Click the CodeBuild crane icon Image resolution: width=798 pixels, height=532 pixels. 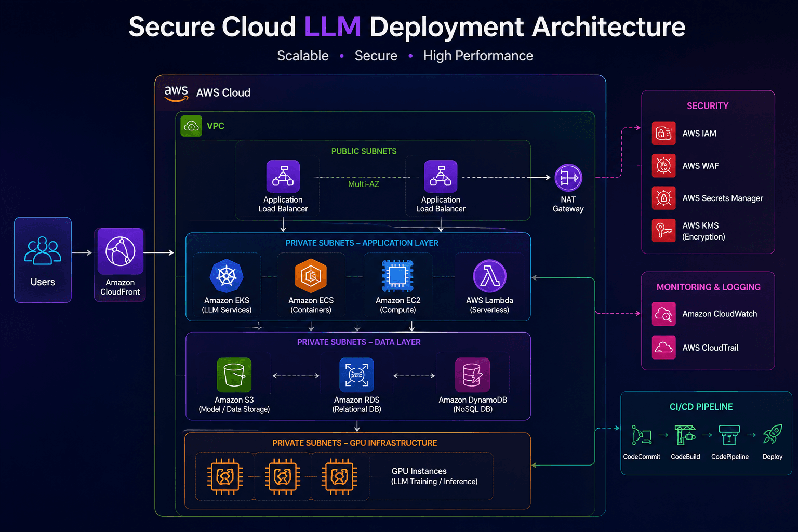pos(685,435)
